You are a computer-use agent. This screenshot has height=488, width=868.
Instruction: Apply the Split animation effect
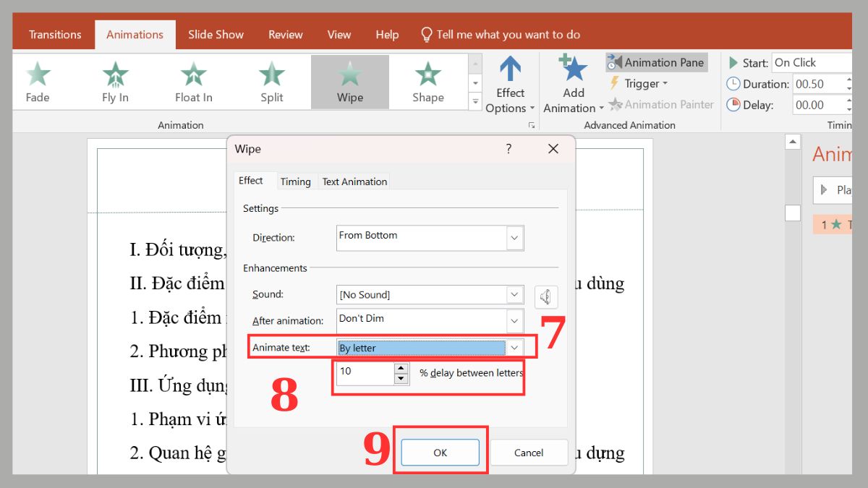pyautogui.click(x=271, y=81)
